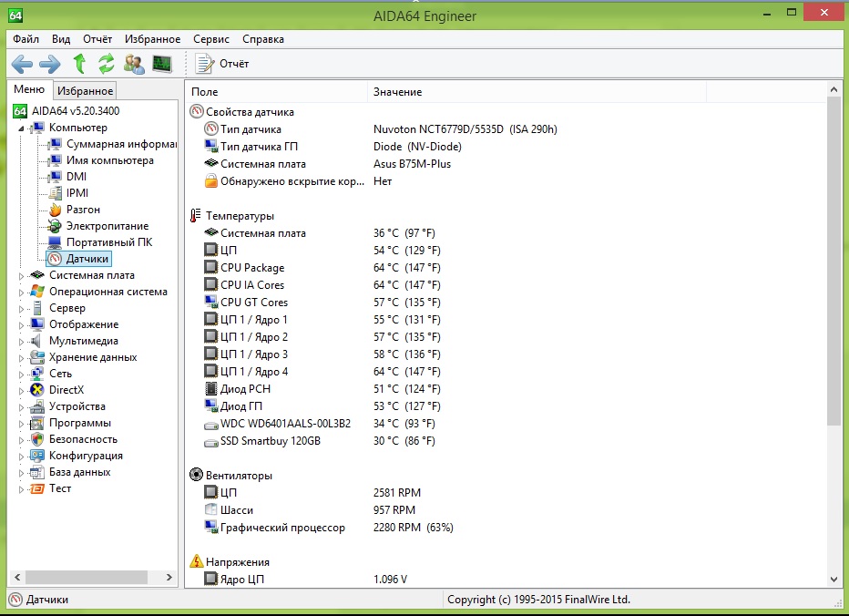Image resolution: width=849 pixels, height=616 pixels.
Task: Collapse the Компьютер tree node
Action: [x=21, y=128]
